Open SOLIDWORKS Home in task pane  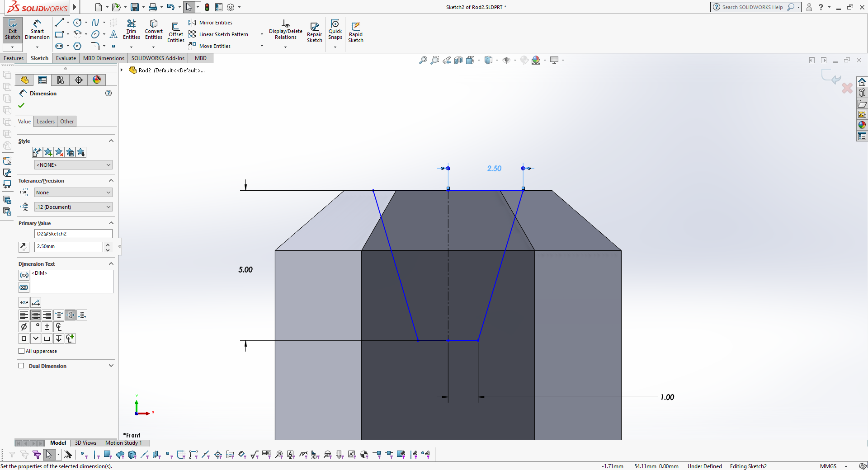click(x=862, y=82)
